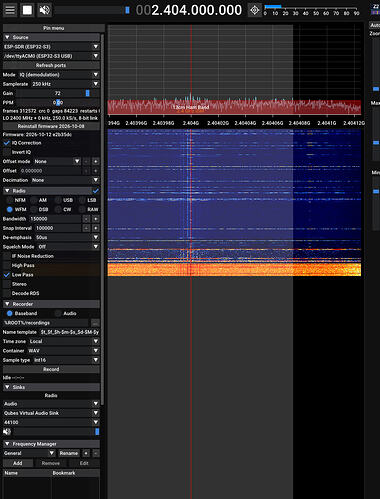Uncheck the IQ Correction checkbox
380x499 pixels.
(7, 143)
